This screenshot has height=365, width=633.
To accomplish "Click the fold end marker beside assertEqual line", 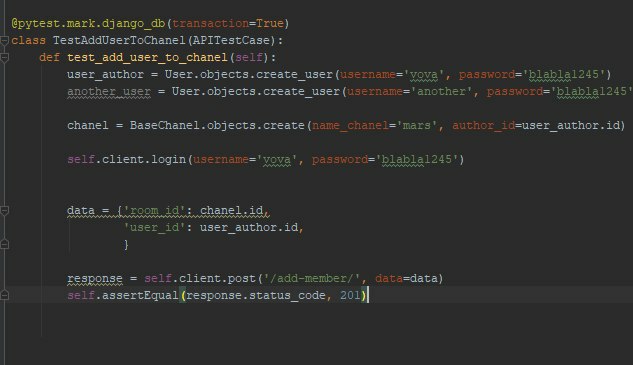I will tap(4, 295).
